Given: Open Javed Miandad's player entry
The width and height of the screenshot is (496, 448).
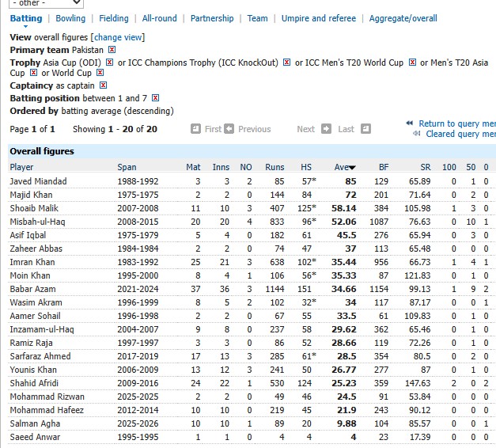Looking at the screenshot, I should click(x=38, y=181).
